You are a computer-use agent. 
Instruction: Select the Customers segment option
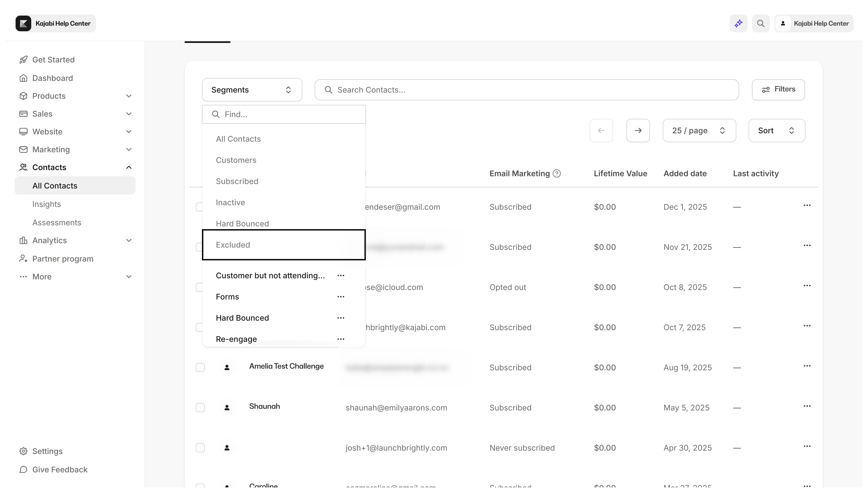point(236,160)
